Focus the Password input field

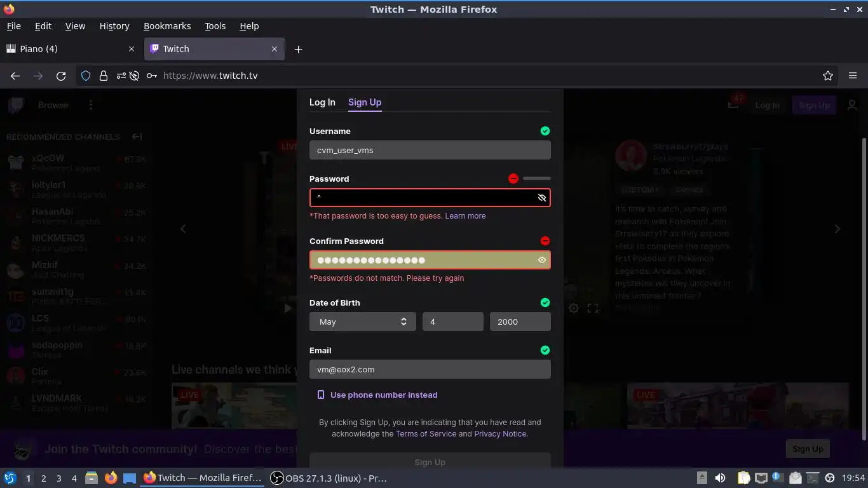click(430, 198)
